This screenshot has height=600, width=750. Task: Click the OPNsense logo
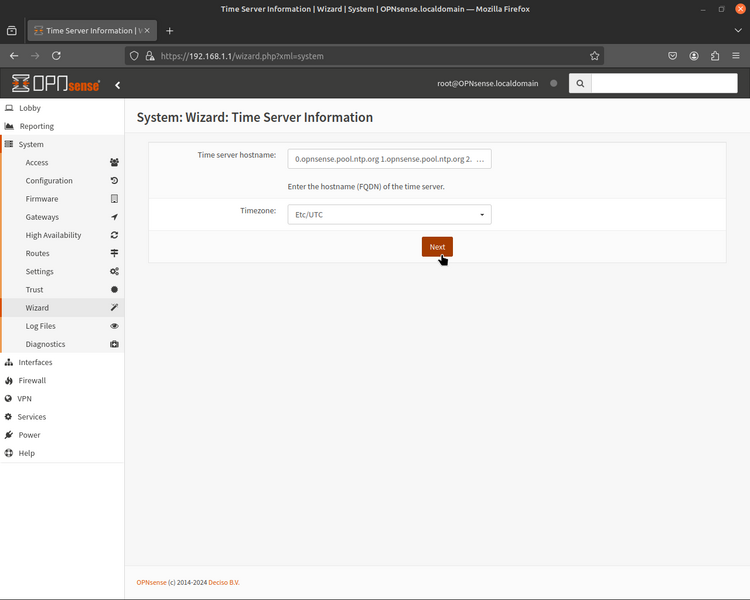(x=56, y=84)
